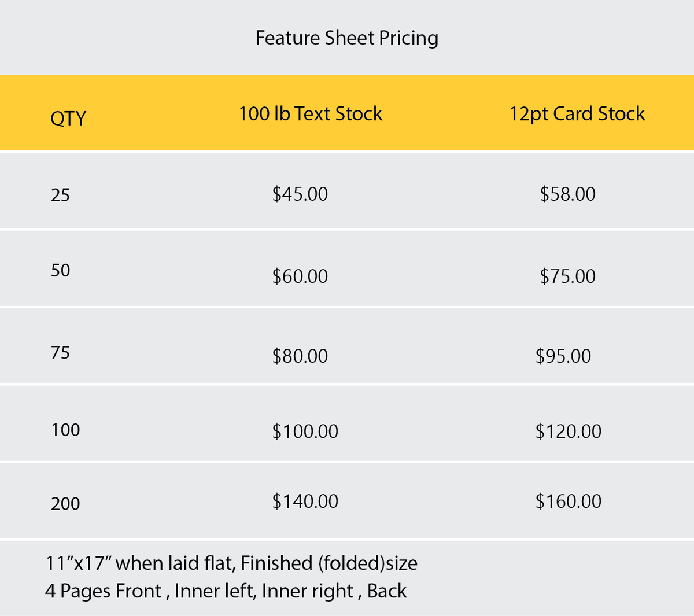Screen dimensions: 694x616
Task: Click the $120.00 card stock price
Action: pos(569,431)
